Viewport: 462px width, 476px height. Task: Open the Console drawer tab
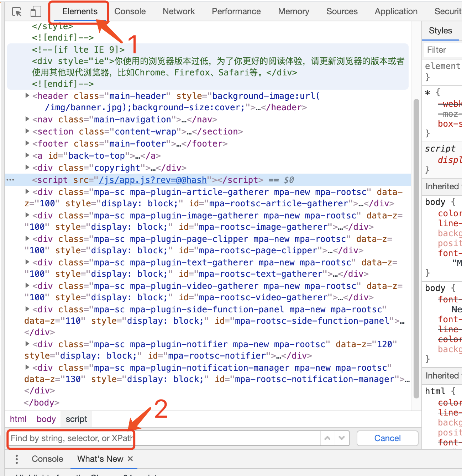coord(47,459)
